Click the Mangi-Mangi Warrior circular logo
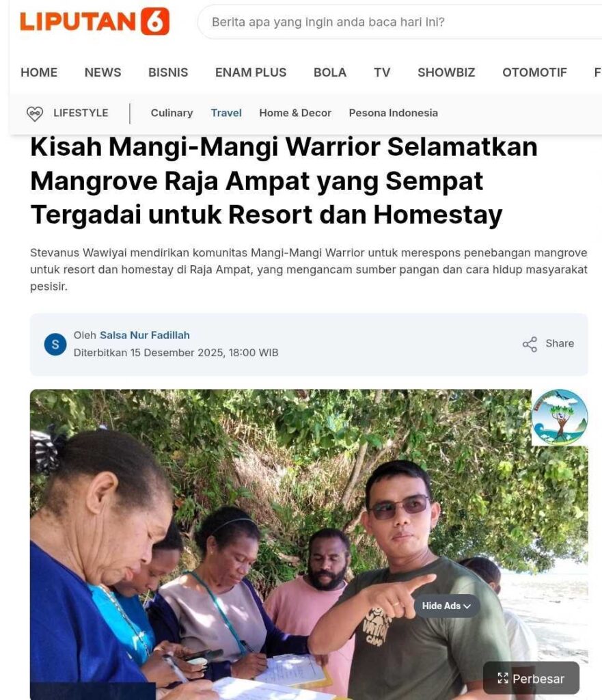Image resolution: width=602 pixels, height=700 pixels. (560, 418)
